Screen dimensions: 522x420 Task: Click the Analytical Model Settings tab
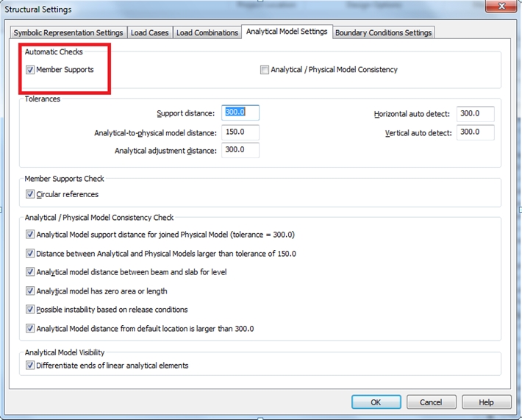pyautogui.click(x=287, y=32)
